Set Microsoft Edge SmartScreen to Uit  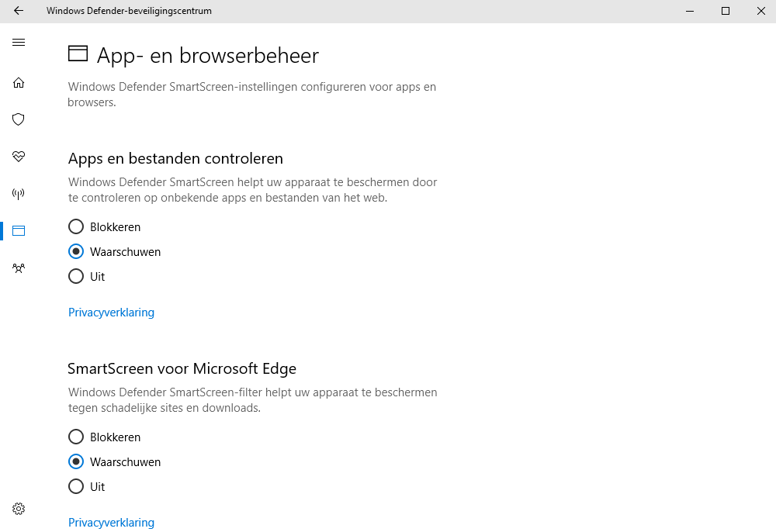click(x=76, y=487)
